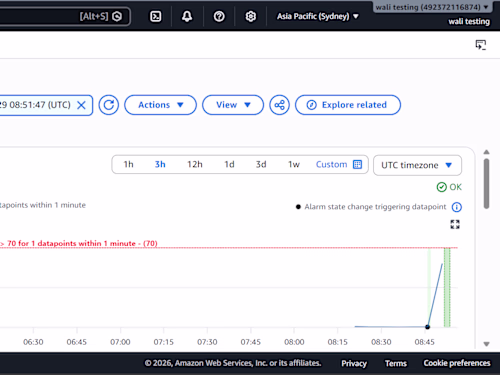Open the Actions dropdown
Screen dimensions: 500x375
pyautogui.click(x=160, y=105)
